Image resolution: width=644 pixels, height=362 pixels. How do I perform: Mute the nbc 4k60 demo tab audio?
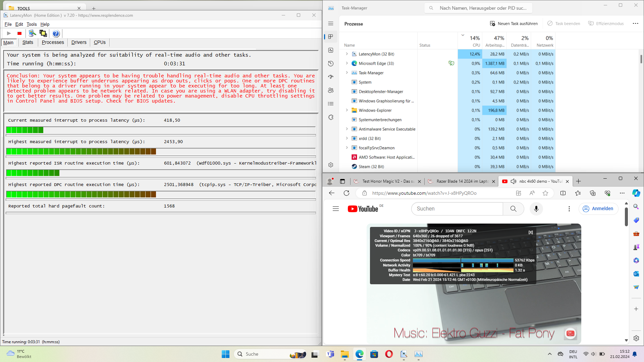click(x=513, y=181)
